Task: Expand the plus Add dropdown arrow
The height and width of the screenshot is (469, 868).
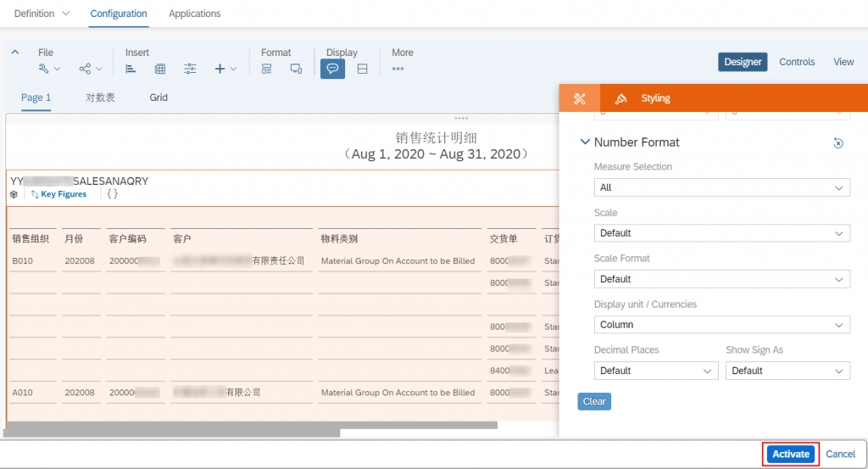Action: coord(234,69)
